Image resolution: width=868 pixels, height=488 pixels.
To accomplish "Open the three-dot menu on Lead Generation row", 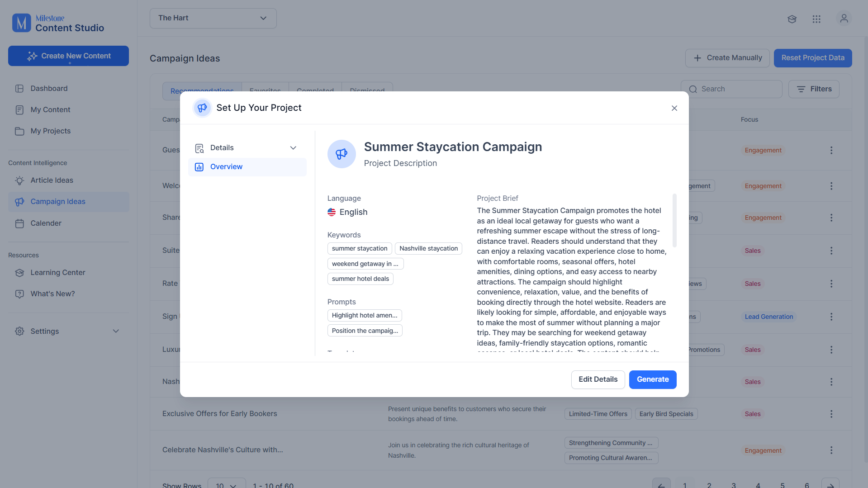I will 831,317.
